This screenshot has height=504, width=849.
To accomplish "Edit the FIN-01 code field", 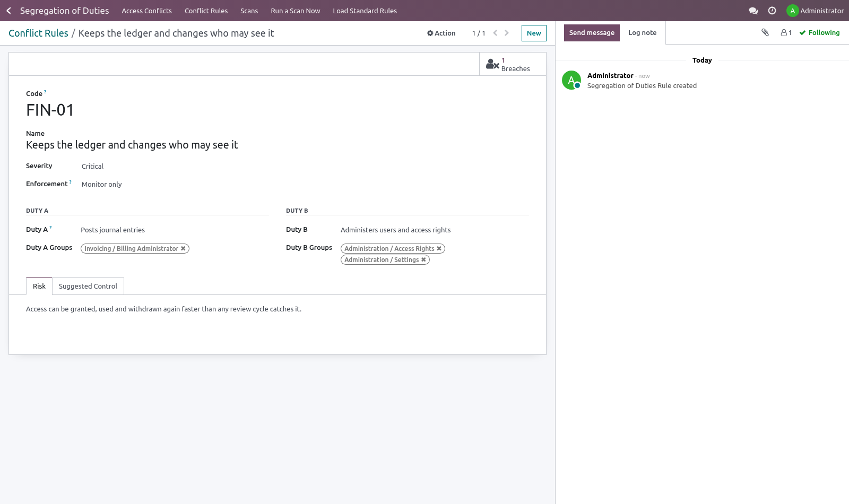I will [x=278, y=110].
